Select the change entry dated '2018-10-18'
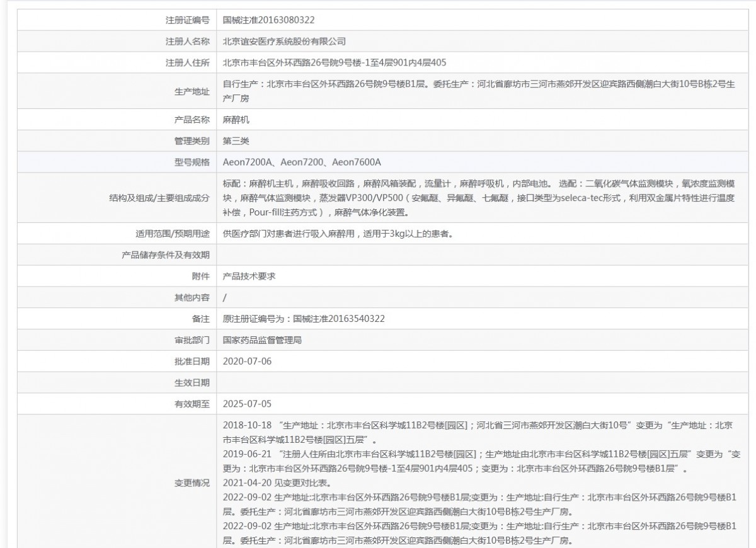 tap(478, 432)
